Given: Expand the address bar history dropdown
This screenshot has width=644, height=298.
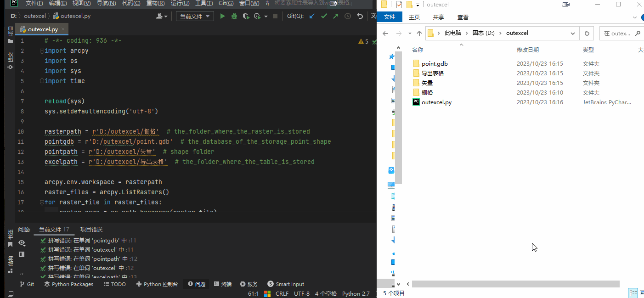Looking at the screenshot, I should (x=573, y=34).
